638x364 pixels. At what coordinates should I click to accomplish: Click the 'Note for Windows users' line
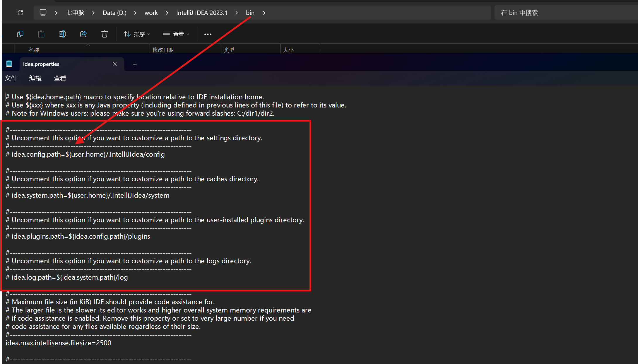(x=140, y=113)
